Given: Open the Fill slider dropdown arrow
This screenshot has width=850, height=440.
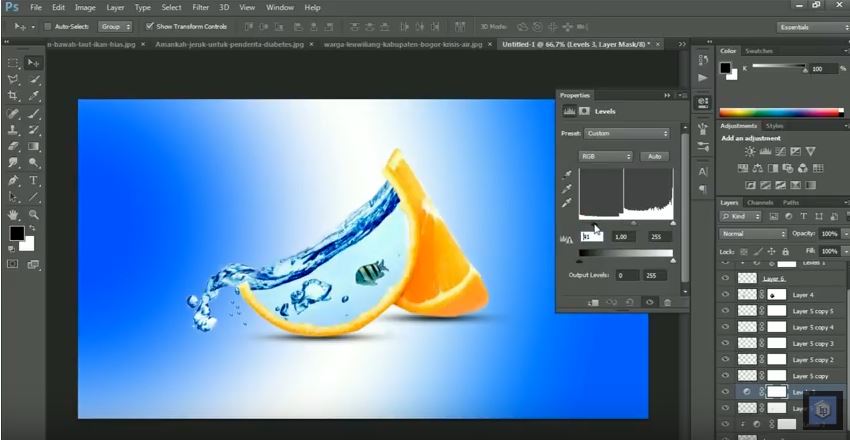Looking at the screenshot, I should tap(846, 251).
